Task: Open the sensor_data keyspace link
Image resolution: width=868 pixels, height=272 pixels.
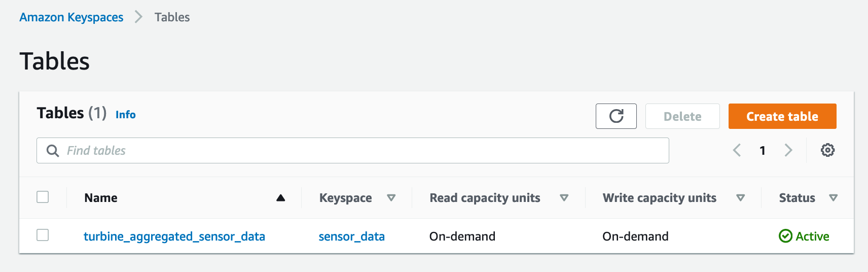Action: pyautogui.click(x=351, y=236)
